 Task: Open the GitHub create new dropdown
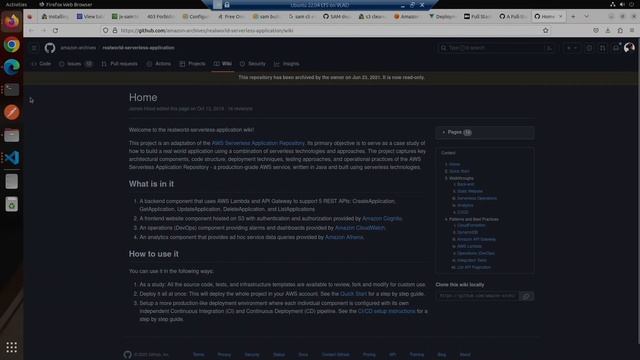coord(572,48)
